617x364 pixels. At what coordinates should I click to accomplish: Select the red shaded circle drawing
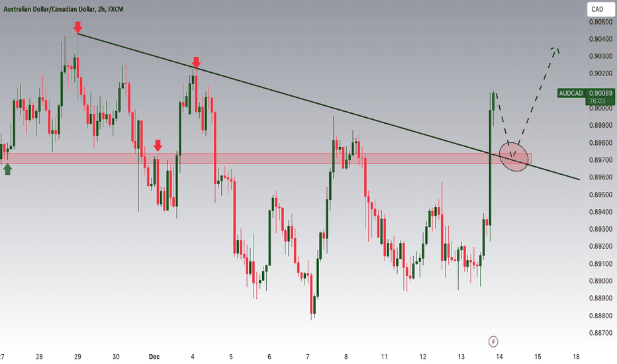tap(514, 157)
